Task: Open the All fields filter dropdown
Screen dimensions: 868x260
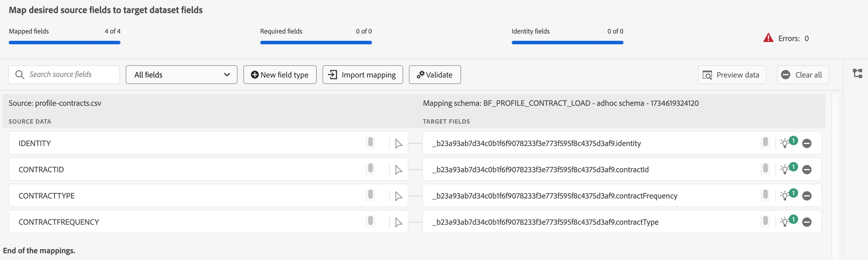Action: tap(181, 75)
